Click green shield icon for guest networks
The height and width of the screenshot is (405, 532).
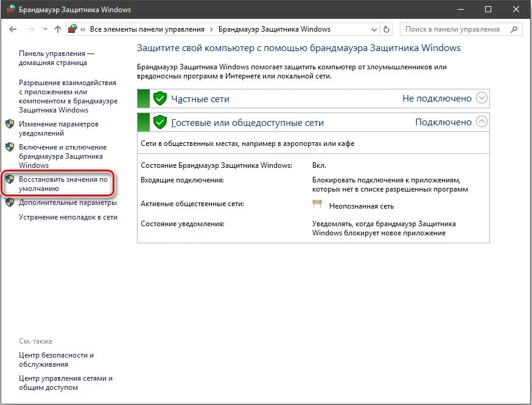click(x=160, y=122)
